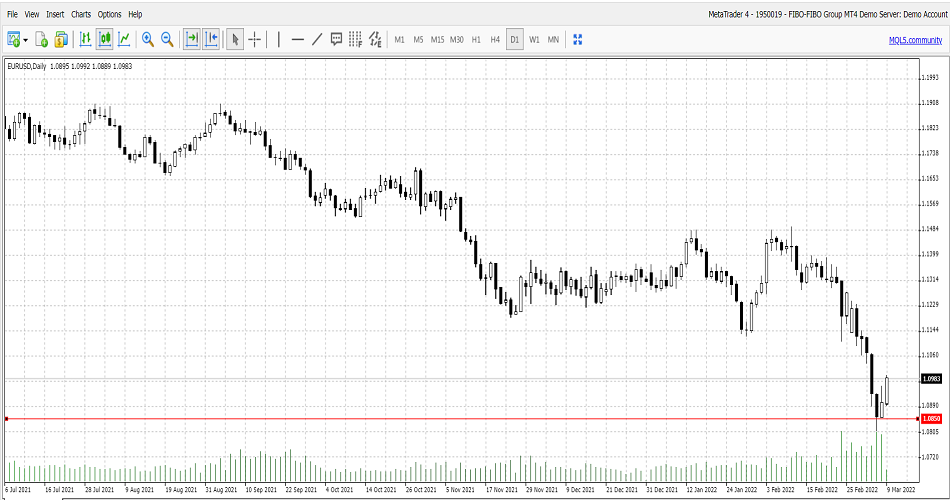Switch to bar chart display
The image size is (950, 500).
pyautogui.click(x=85, y=39)
